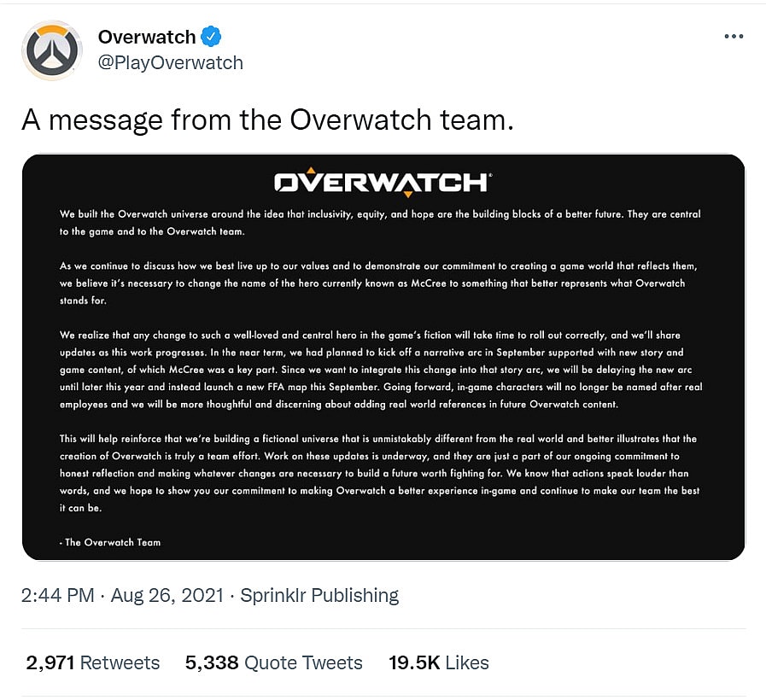This screenshot has width=766, height=700.
Task: Click paragraph starting "We built the Overwatch"
Action: (x=380, y=222)
